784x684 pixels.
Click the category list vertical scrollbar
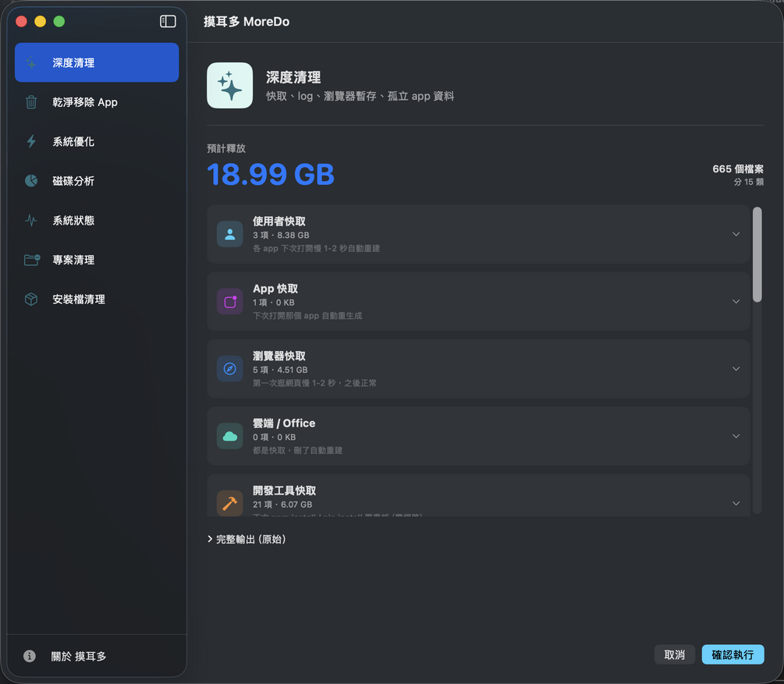click(x=757, y=254)
